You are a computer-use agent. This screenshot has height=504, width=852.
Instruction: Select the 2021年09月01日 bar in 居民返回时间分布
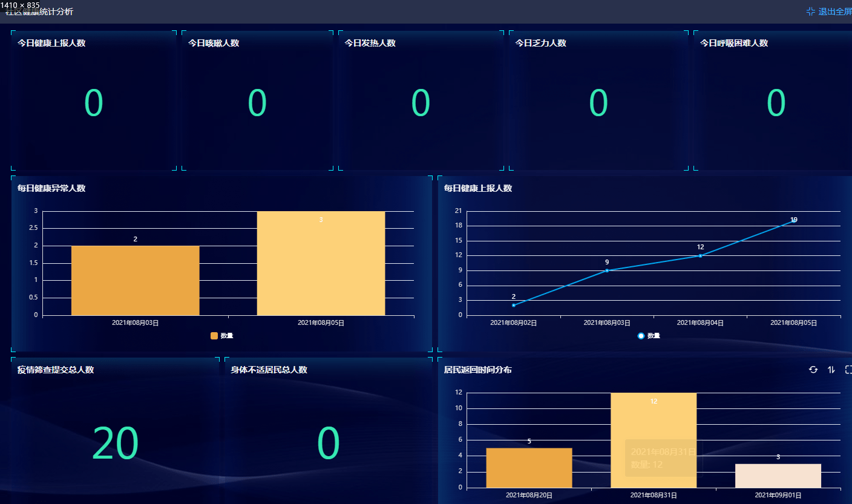pos(778,476)
